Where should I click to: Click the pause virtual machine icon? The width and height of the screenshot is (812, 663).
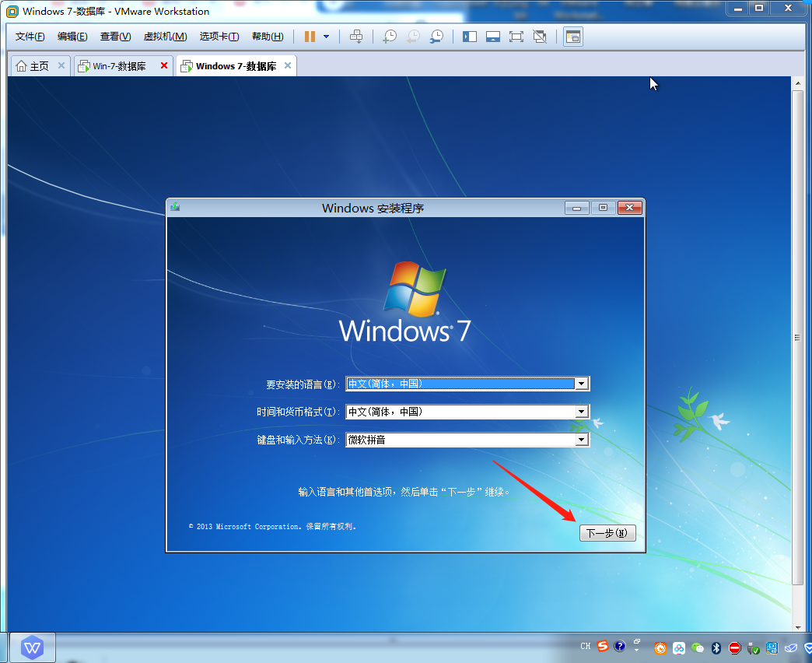tap(310, 37)
